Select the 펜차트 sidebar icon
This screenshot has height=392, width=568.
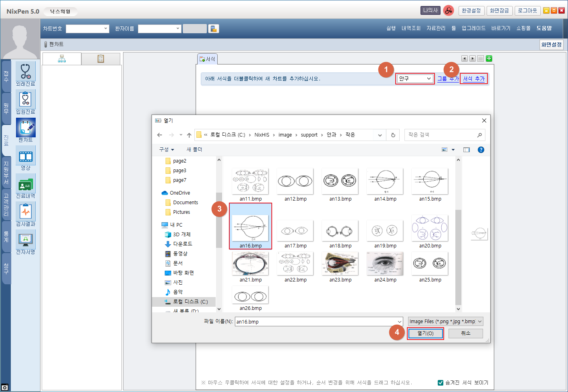point(25,128)
